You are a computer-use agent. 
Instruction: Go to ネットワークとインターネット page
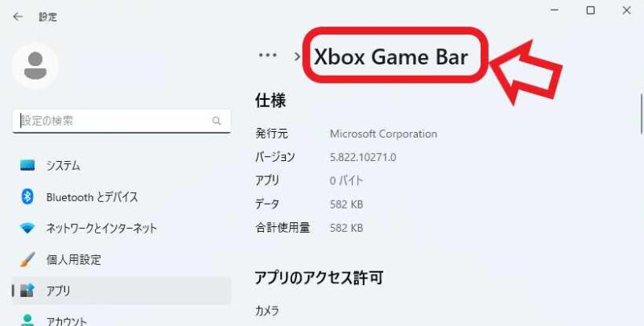pyautogui.click(x=101, y=229)
